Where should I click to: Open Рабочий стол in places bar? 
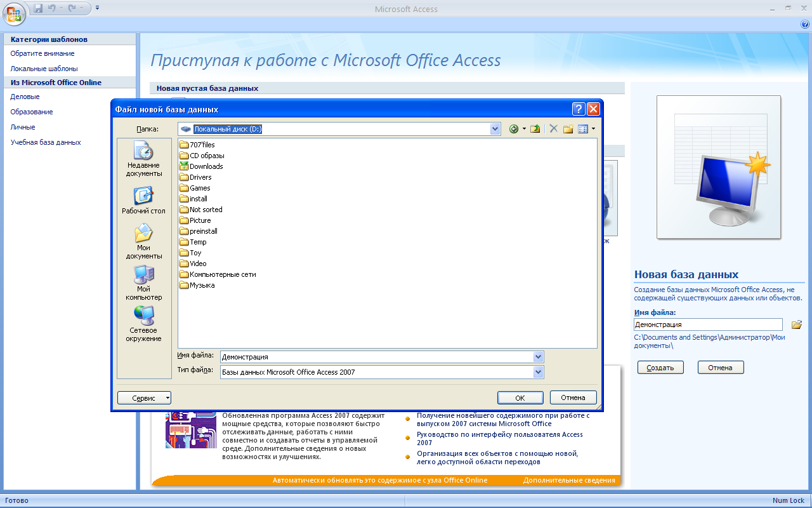coord(143,201)
